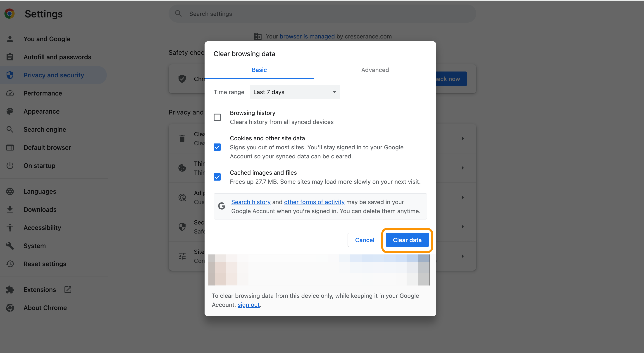
Task: Expand the Site settings row arrow
Action: [x=463, y=256]
